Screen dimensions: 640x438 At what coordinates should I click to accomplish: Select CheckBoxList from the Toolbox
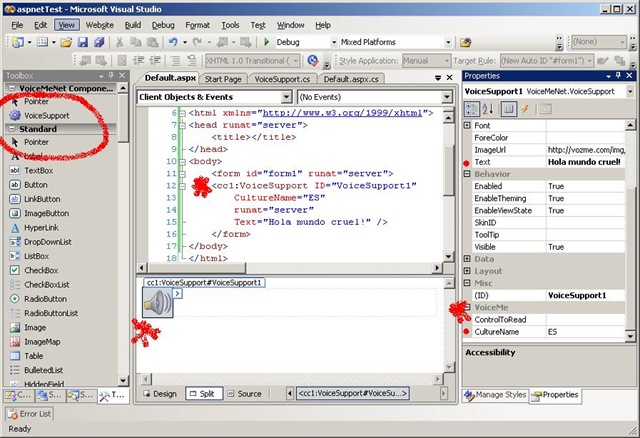(47, 285)
